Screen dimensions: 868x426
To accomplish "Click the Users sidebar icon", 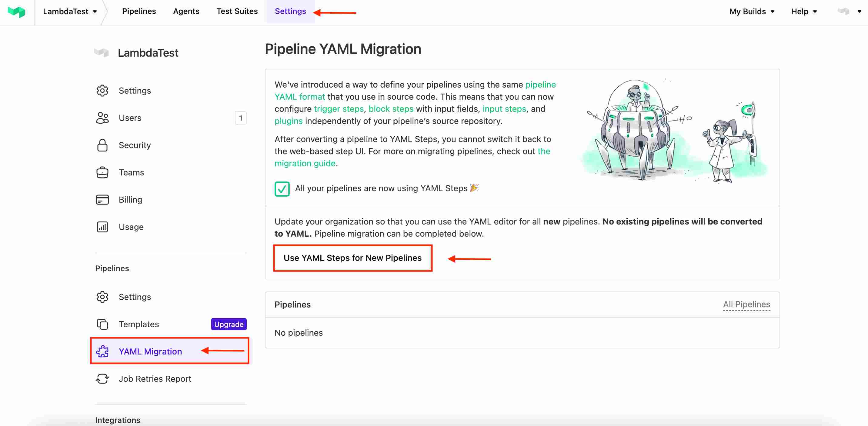I will pos(102,118).
